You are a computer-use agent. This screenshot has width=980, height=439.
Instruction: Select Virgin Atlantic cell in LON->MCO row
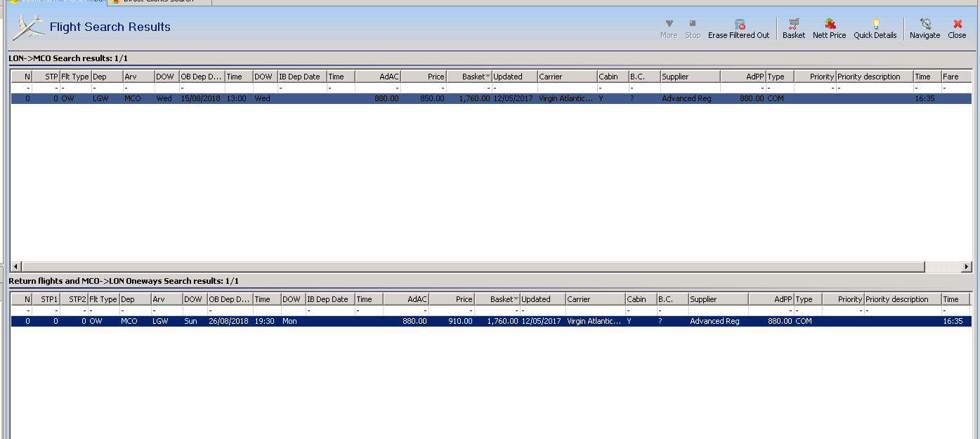click(x=566, y=98)
